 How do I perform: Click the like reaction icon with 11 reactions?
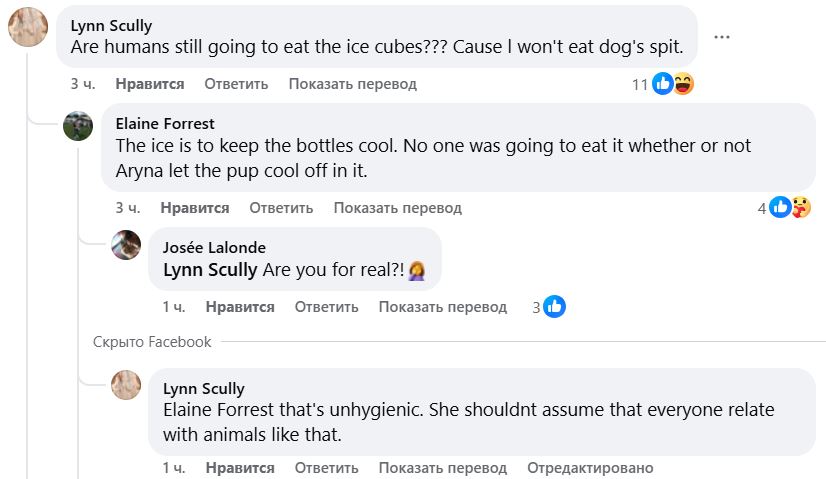pyautogui.click(x=663, y=84)
